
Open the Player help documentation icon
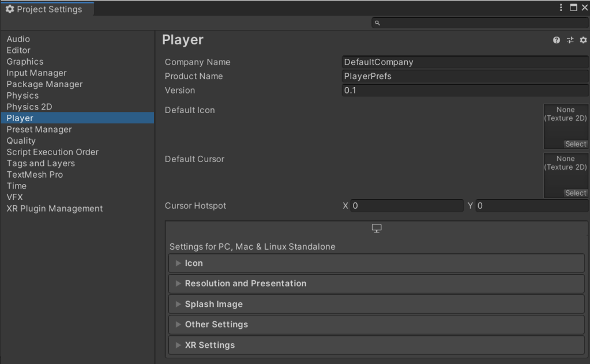tap(557, 40)
